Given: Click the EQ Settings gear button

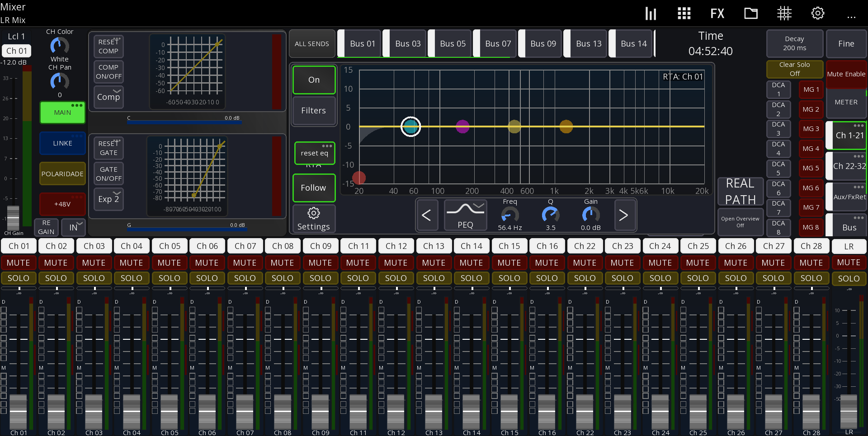Looking at the screenshot, I should point(314,219).
